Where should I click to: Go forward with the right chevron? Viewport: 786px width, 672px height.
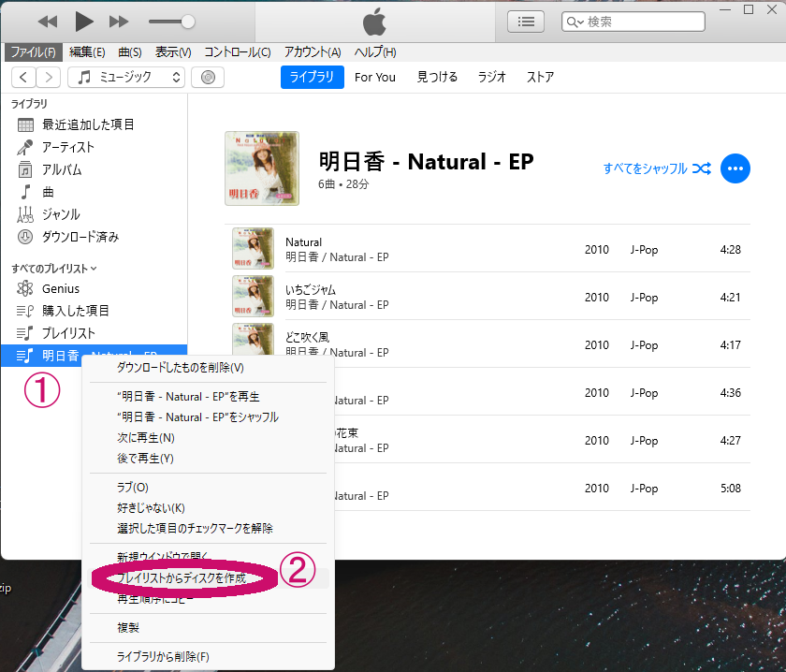[x=48, y=78]
